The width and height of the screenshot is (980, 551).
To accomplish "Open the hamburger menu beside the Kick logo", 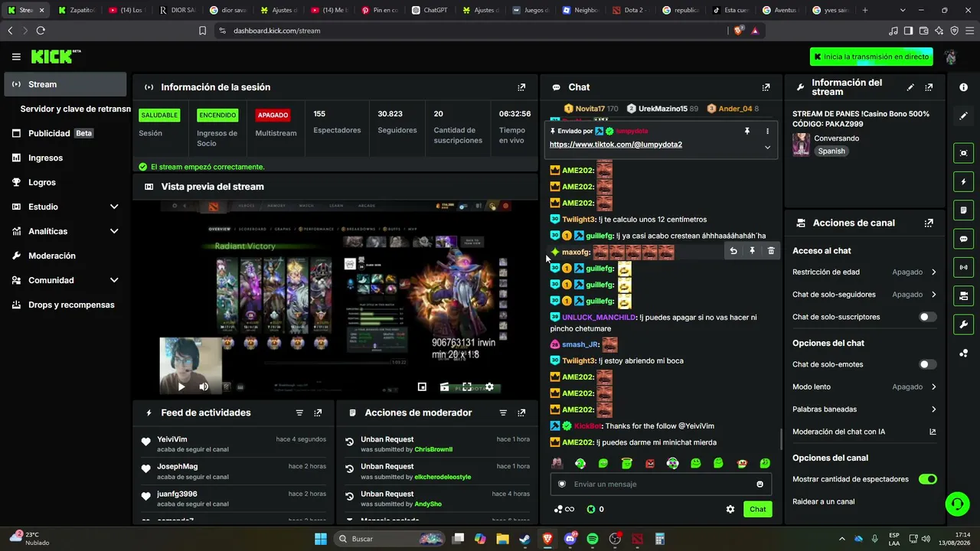I will pyautogui.click(x=16, y=57).
